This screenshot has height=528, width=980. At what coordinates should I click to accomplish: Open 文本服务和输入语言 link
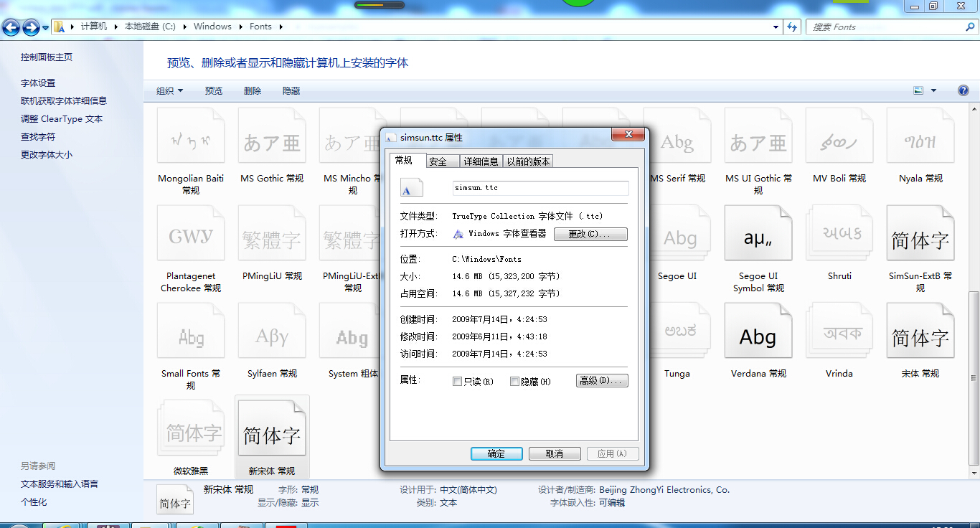pos(60,484)
